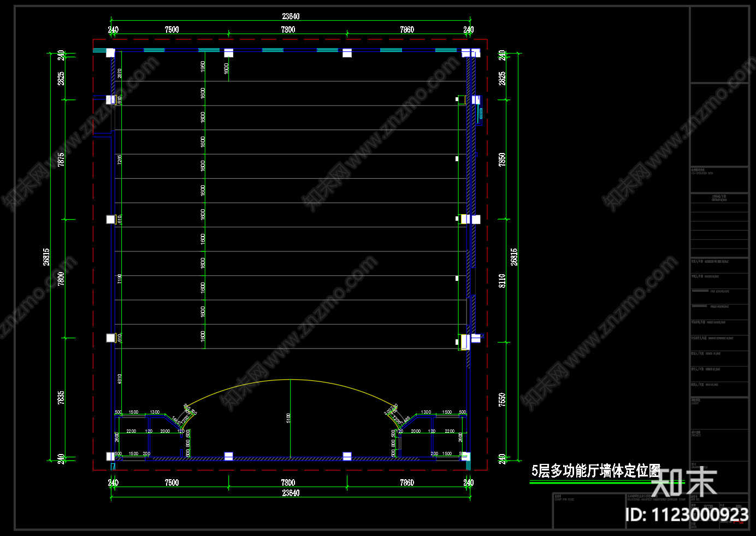Pick the 7286 interior dimension text

point(120,160)
